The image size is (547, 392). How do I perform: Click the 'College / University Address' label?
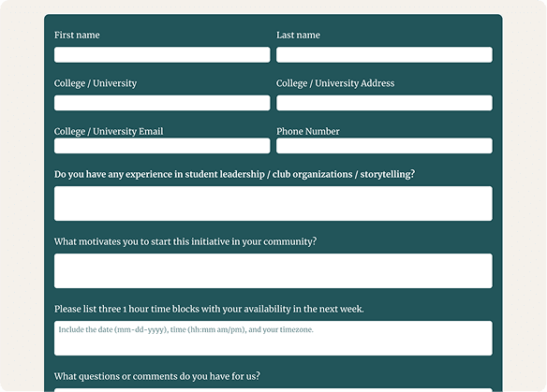click(x=335, y=83)
